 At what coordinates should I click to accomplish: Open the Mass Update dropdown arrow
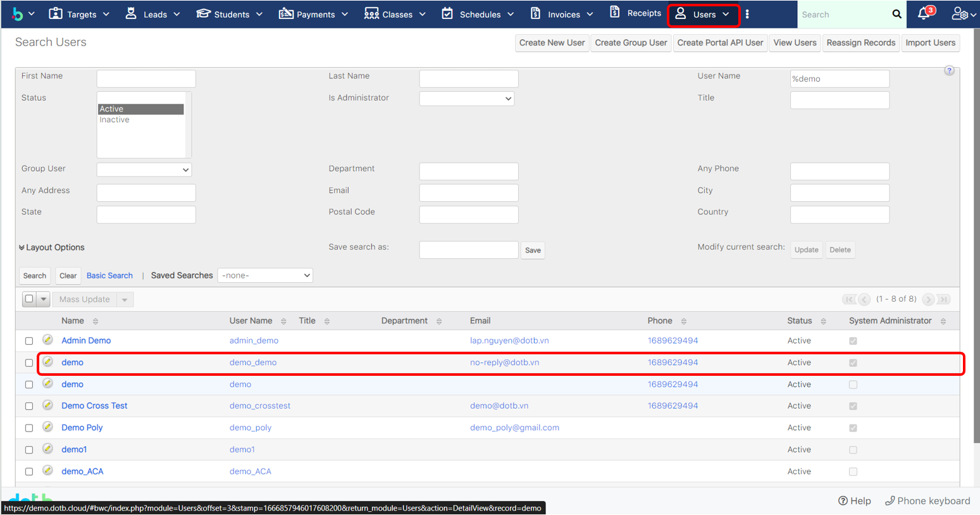[125, 299]
